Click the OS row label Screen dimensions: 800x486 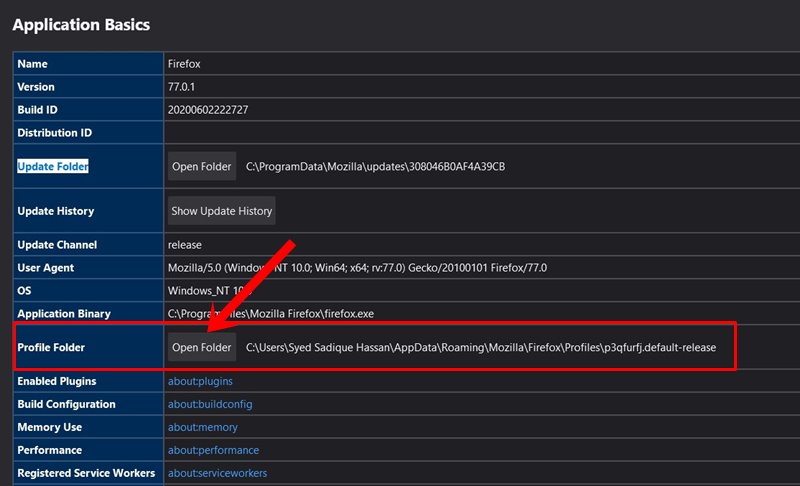24,291
